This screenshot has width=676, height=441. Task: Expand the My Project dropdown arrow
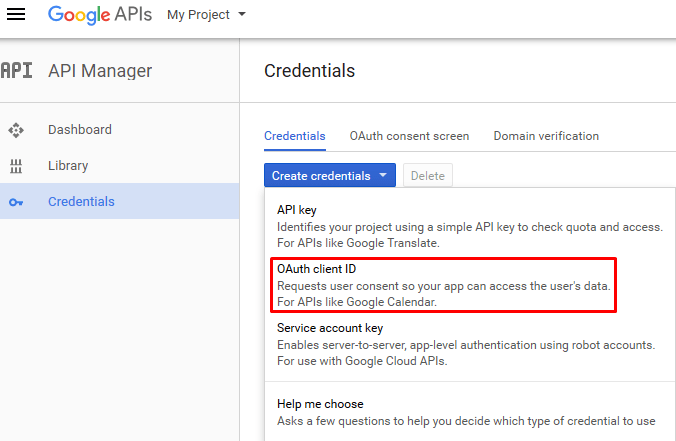click(x=242, y=14)
